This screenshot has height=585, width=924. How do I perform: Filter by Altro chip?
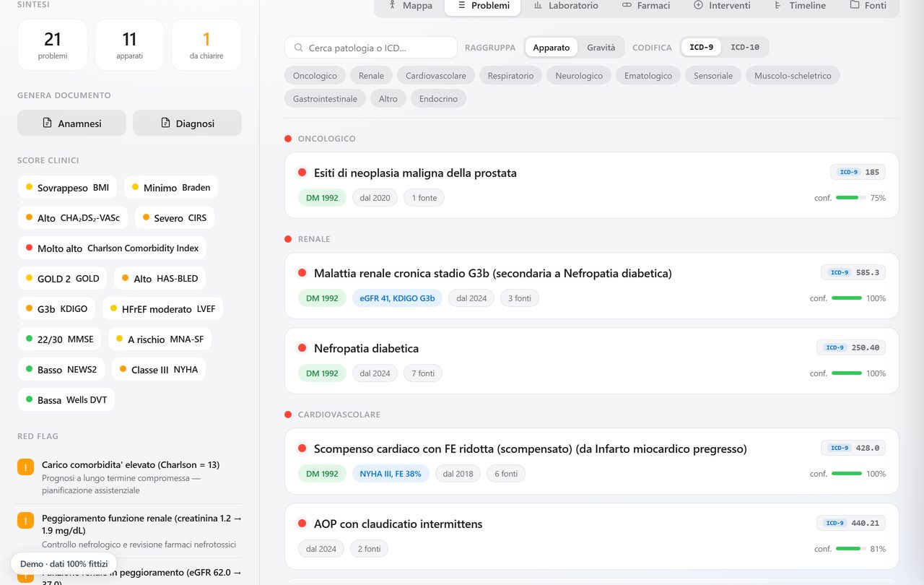click(x=388, y=99)
